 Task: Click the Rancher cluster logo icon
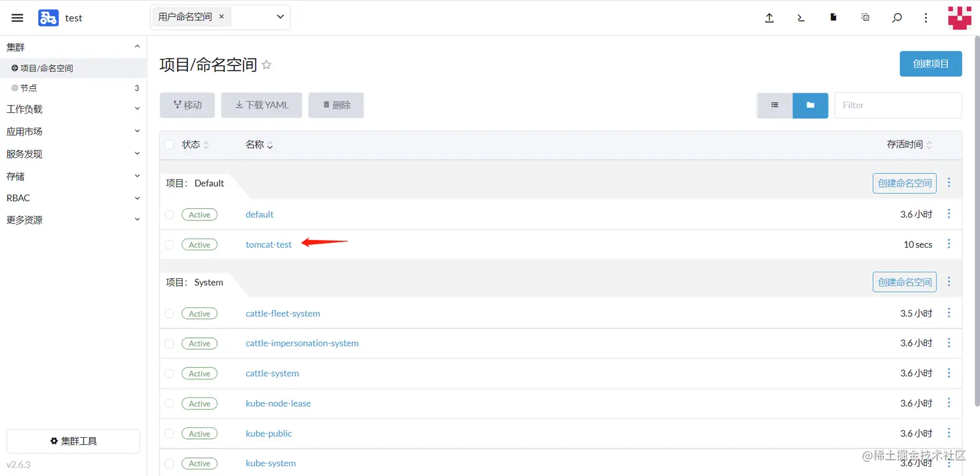click(x=48, y=18)
